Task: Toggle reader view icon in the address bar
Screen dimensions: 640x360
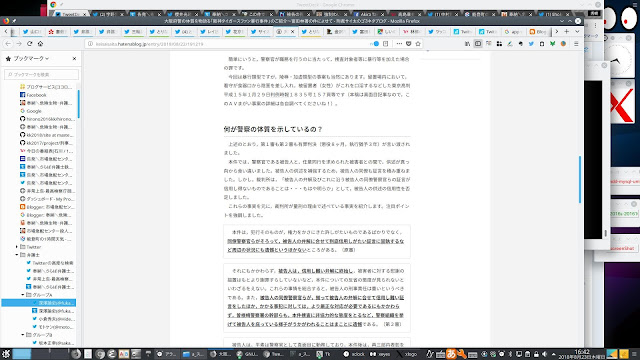Action: [386, 44]
